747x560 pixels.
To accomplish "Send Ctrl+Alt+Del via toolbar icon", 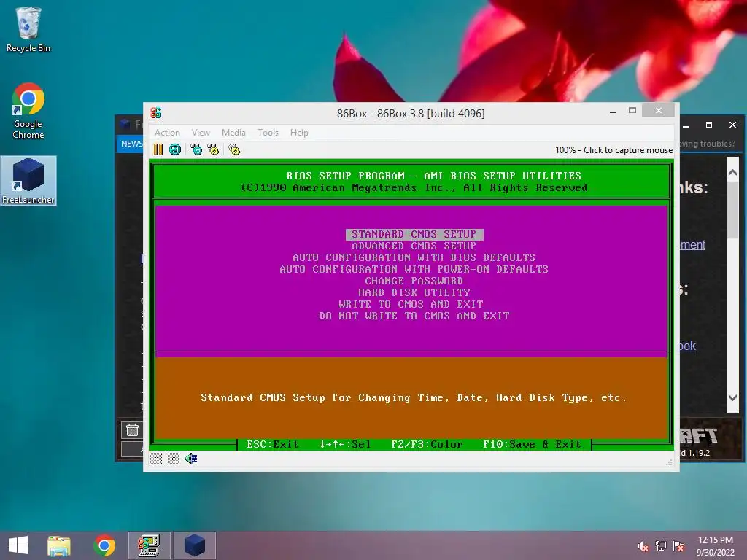I will pyautogui.click(x=196, y=149).
